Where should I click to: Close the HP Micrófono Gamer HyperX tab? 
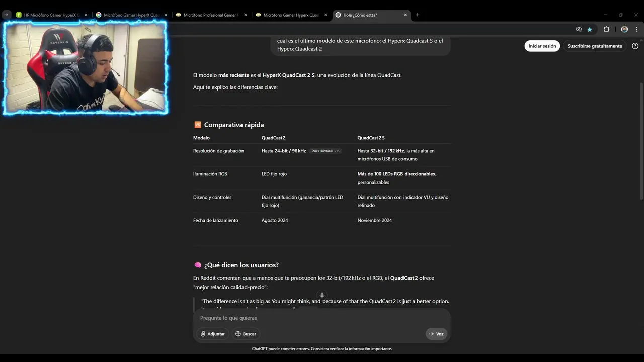point(86,15)
